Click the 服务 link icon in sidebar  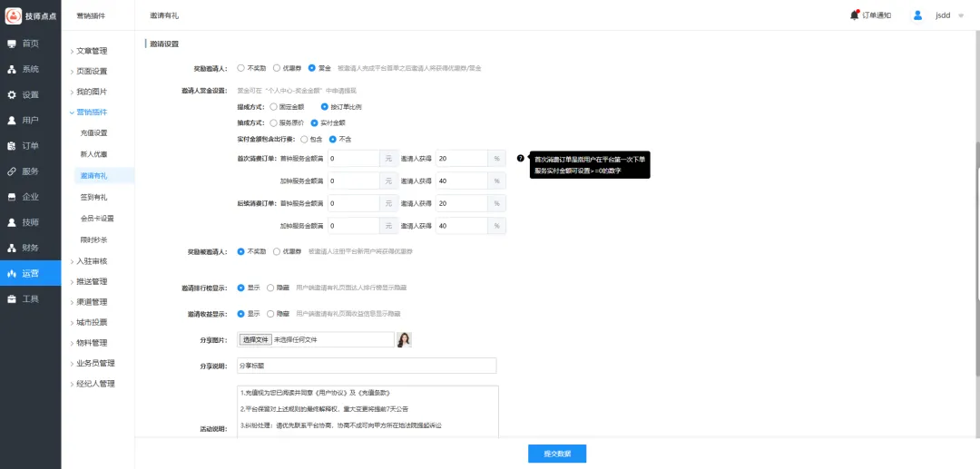coord(12,171)
